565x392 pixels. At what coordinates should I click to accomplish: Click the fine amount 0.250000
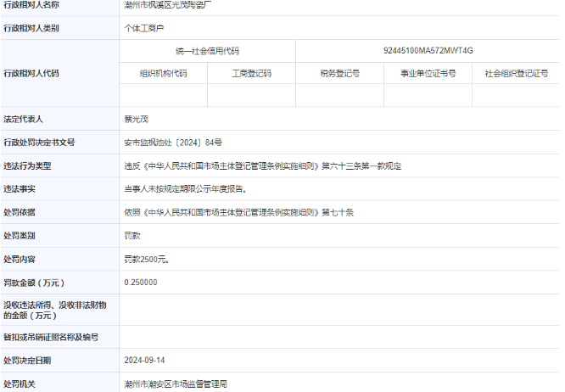(141, 282)
